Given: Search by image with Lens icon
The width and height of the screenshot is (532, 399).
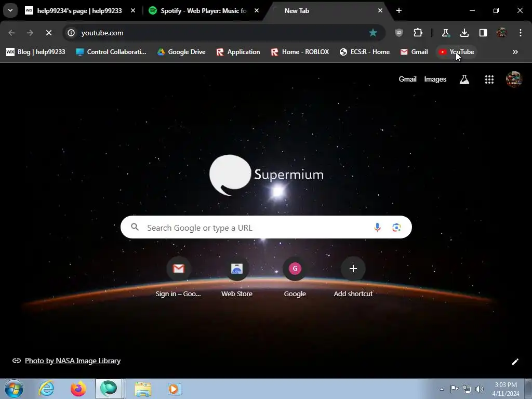Looking at the screenshot, I should pyautogui.click(x=396, y=228).
